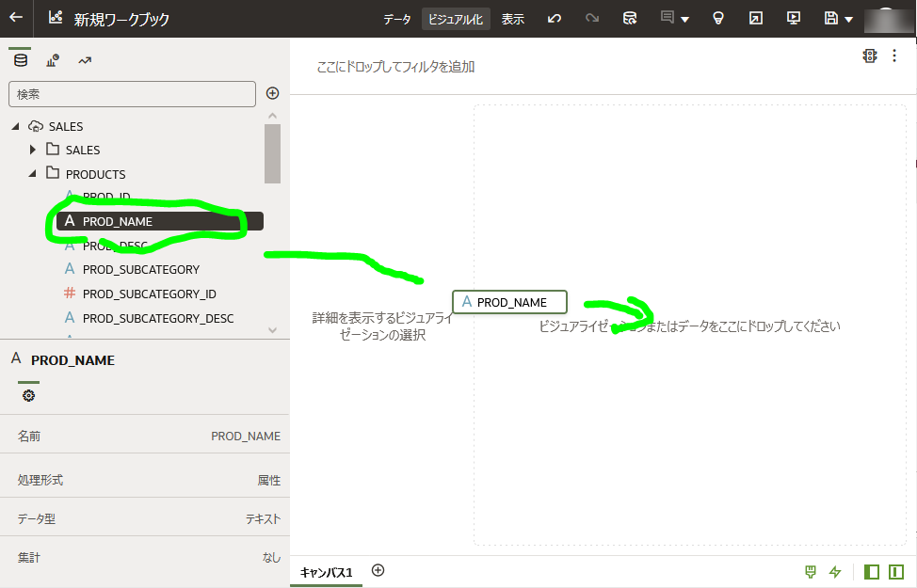Open the save options dropdown arrow
The width and height of the screenshot is (917, 588).
(848, 20)
